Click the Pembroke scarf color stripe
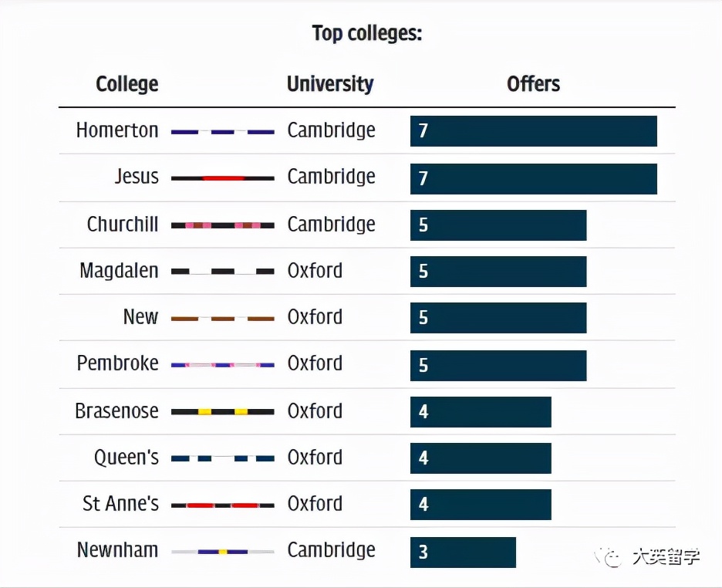Image resolution: width=722 pixels, height=588 pixels. (x=222, y=364)
